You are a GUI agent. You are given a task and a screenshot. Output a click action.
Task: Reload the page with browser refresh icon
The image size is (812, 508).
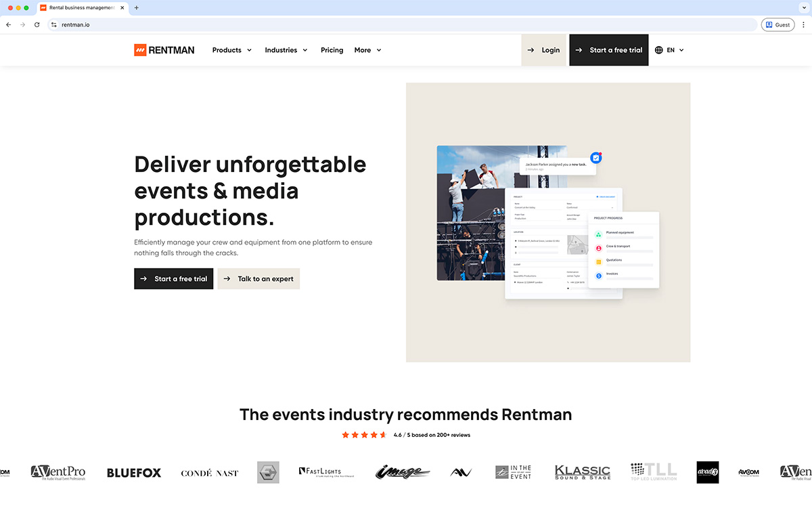pos(37,25)
